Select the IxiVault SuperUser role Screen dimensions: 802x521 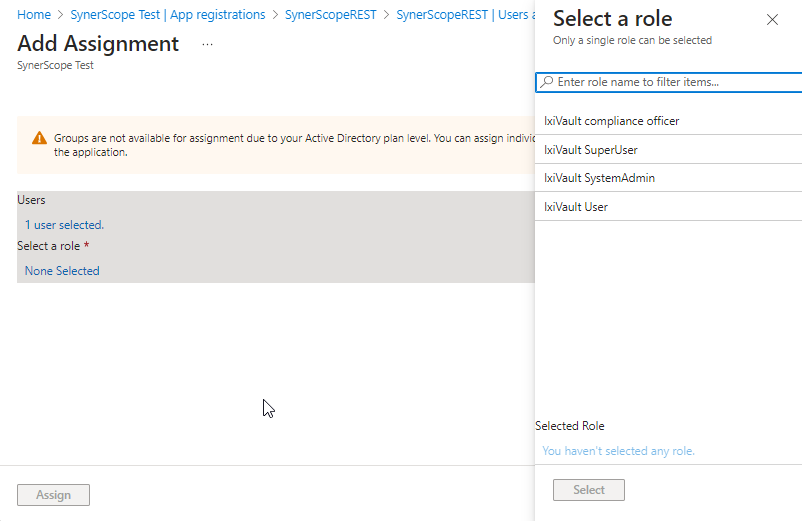(590, 150)
